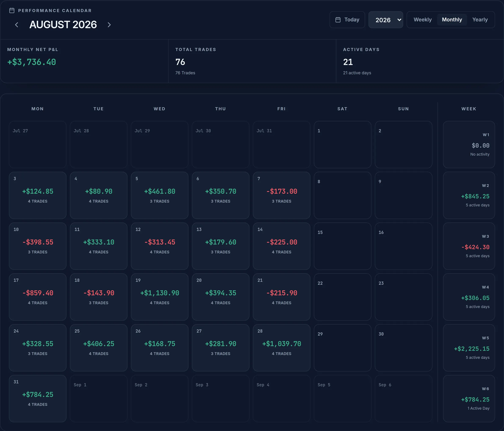Click the W5 week summary +$2,225.15
Screen dimensions: 504x431
469,348
